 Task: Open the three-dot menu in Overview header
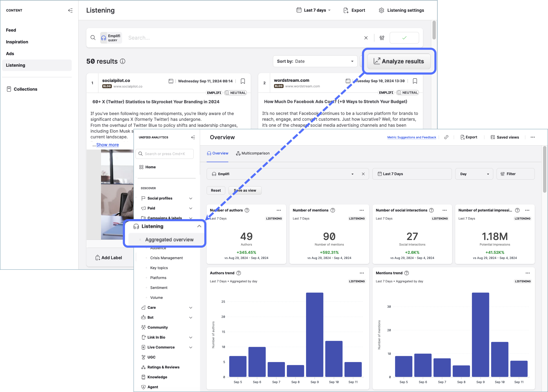click(x=532, y=137)
